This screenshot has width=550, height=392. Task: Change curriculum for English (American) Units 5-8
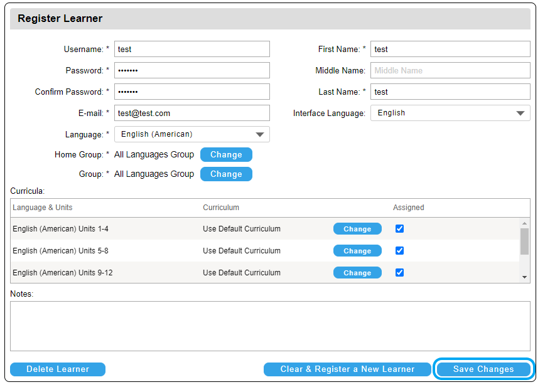(357, 250)
